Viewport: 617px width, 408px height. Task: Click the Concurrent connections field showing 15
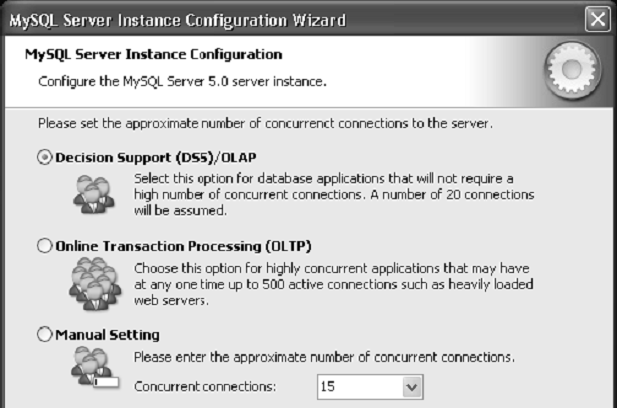[370, 387]
